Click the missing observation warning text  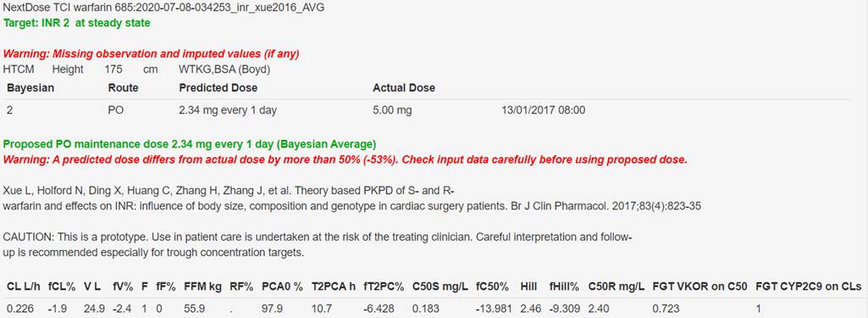coord(151,54)
